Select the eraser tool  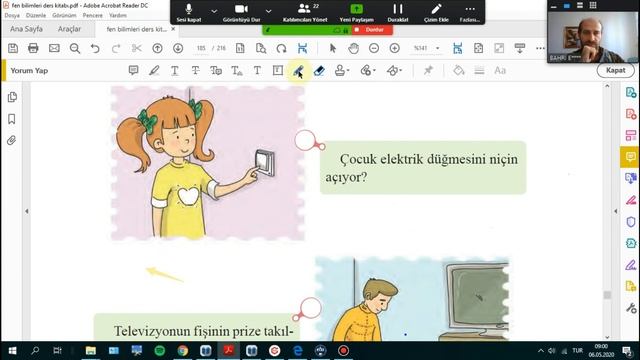point(319,71)
